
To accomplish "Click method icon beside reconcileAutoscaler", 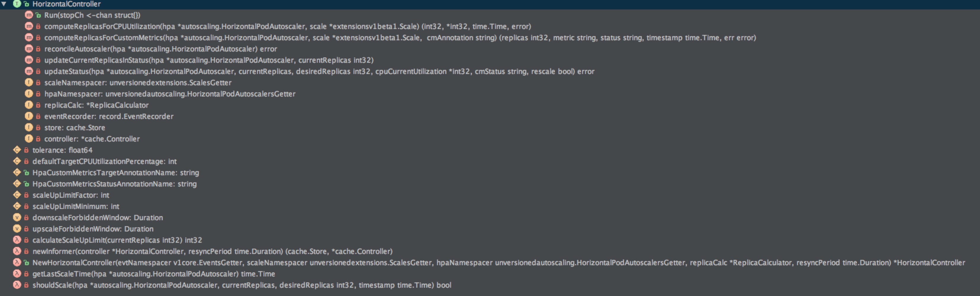I will pyautogui.click(x=29, y=49).
